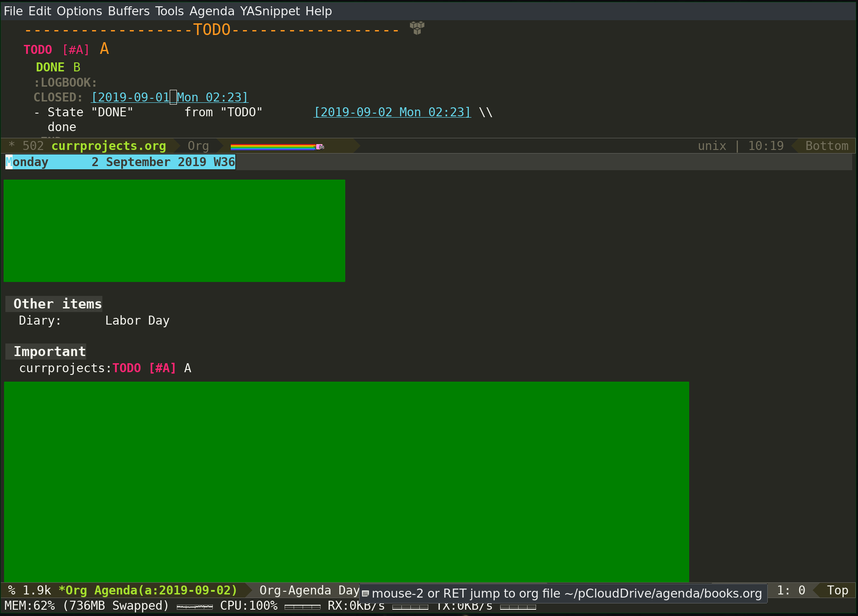Open the Agenda menu
Screen dimensions: 858x616
tap(211, 11)
